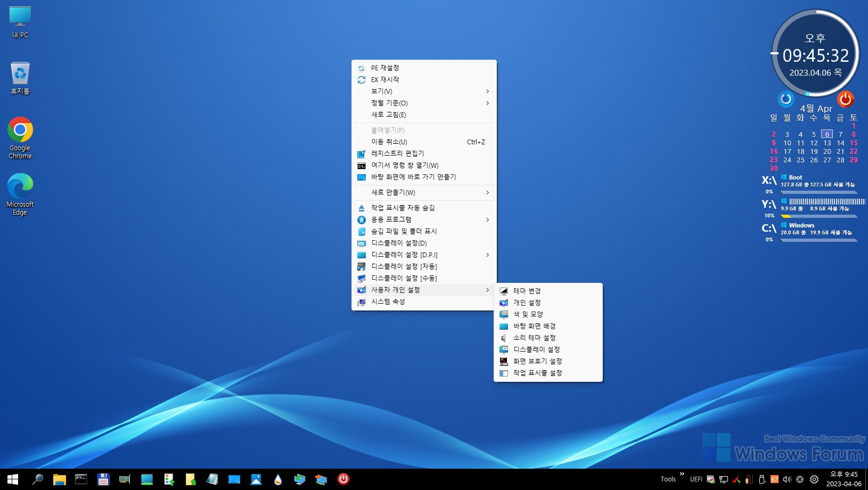868x490 pixels.
Task: Expand the 응용 프로그램 submenu
Action: 424,220
